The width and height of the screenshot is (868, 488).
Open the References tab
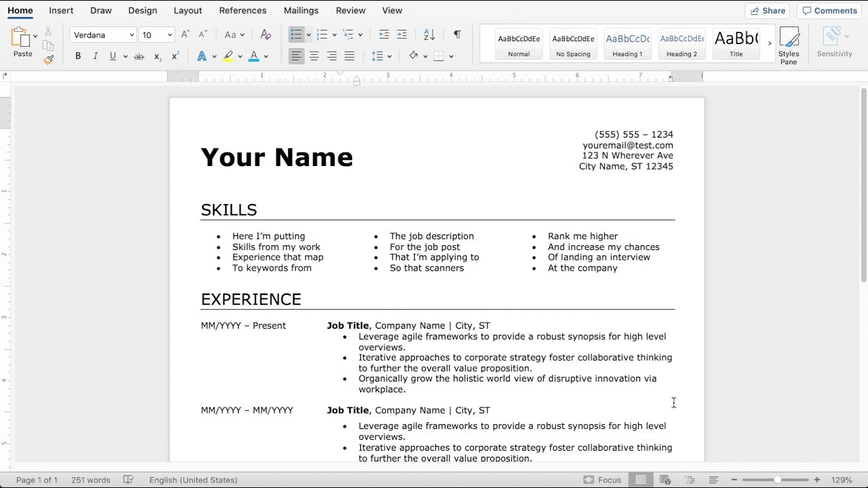click(x=243, y=10)
